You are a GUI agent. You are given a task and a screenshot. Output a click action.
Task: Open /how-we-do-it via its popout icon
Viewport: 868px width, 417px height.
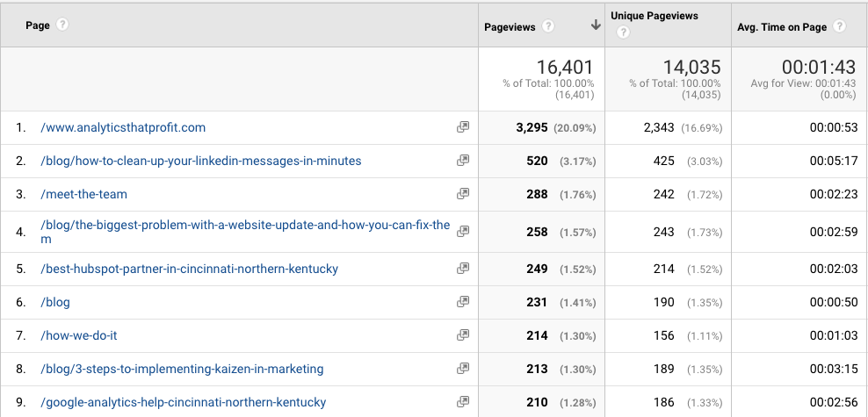pyautogui.click(x=463, y=335)
